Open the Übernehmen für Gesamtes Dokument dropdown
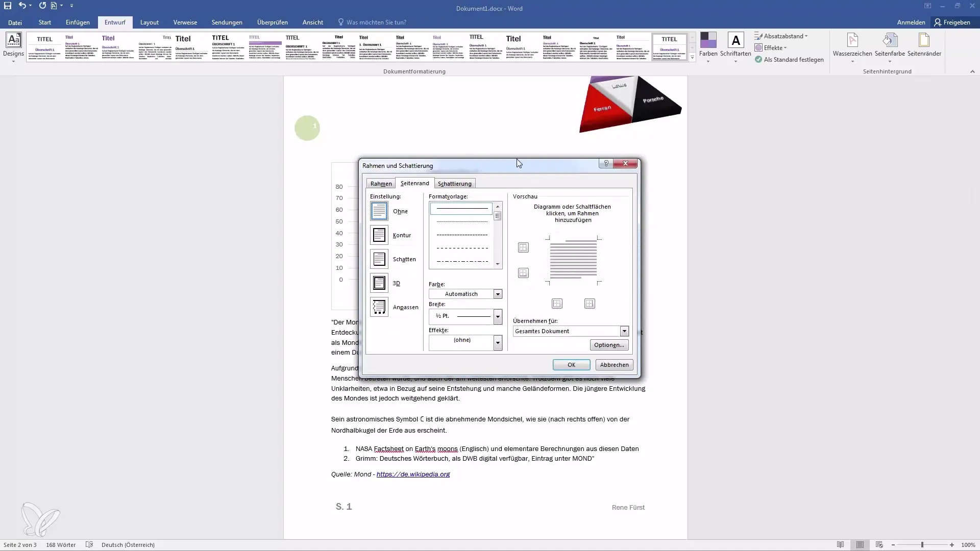 [624, 331]
